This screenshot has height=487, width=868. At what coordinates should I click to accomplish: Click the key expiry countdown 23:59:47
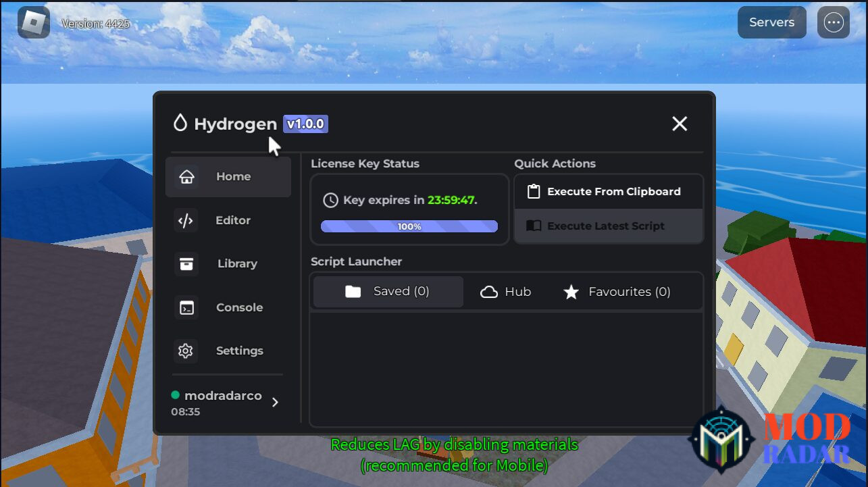451,200
